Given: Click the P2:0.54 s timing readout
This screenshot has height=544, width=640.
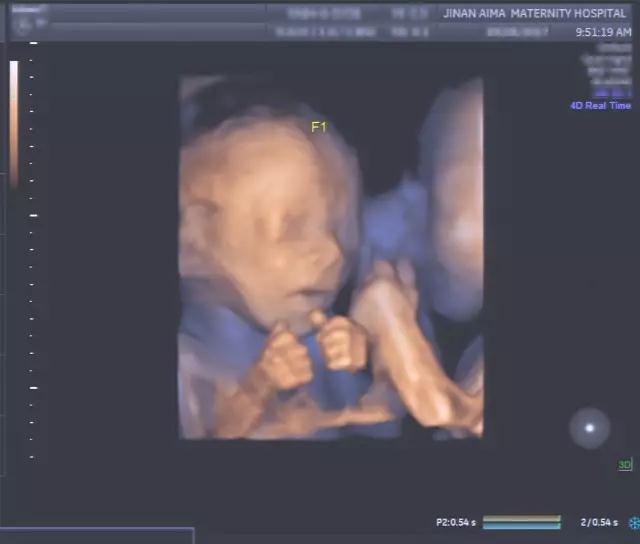Looking at the screenshot, I should point(455,523).
